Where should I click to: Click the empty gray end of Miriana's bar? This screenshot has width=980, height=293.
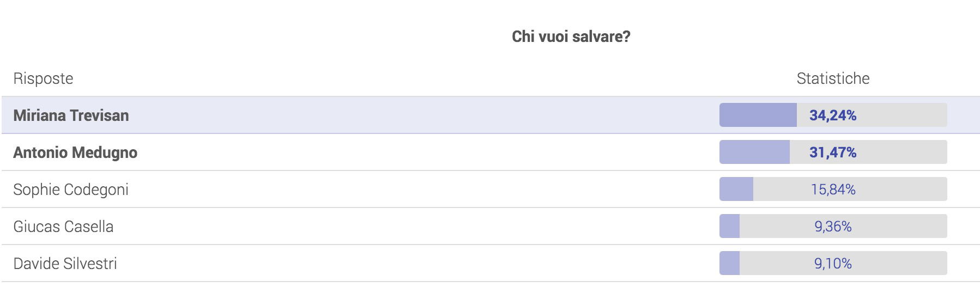[916, 115]
